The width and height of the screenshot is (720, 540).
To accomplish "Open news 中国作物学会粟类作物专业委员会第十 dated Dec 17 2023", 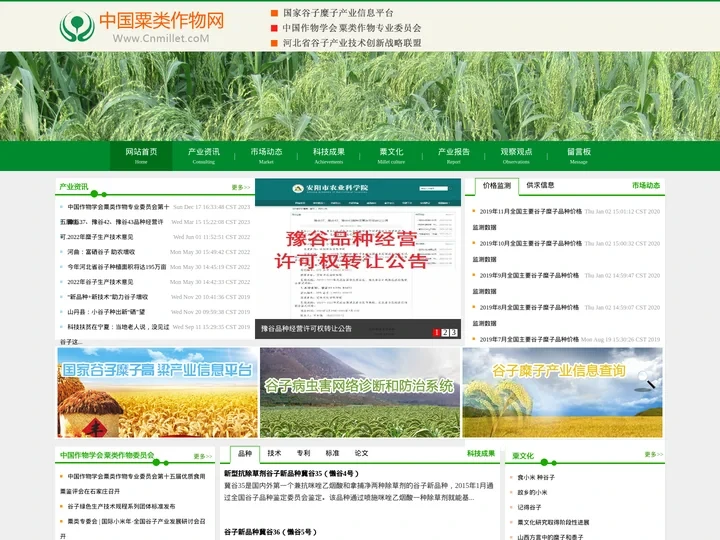I will coord(118,207).
